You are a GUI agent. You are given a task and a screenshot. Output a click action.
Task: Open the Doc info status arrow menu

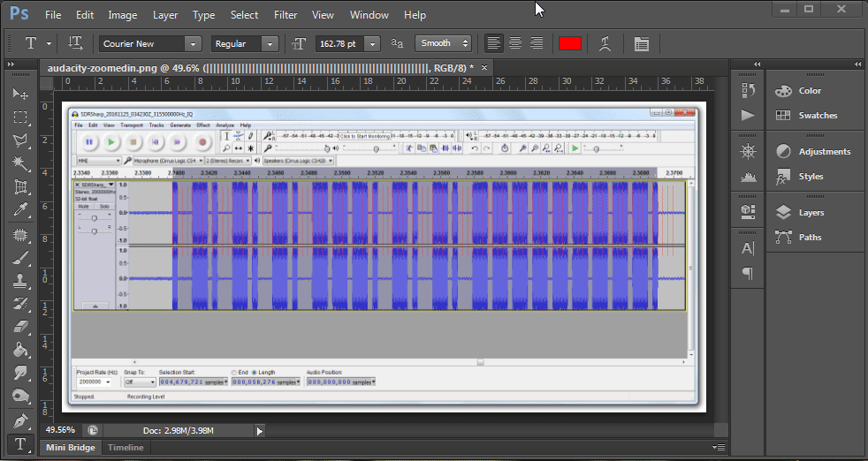(260, 430)
